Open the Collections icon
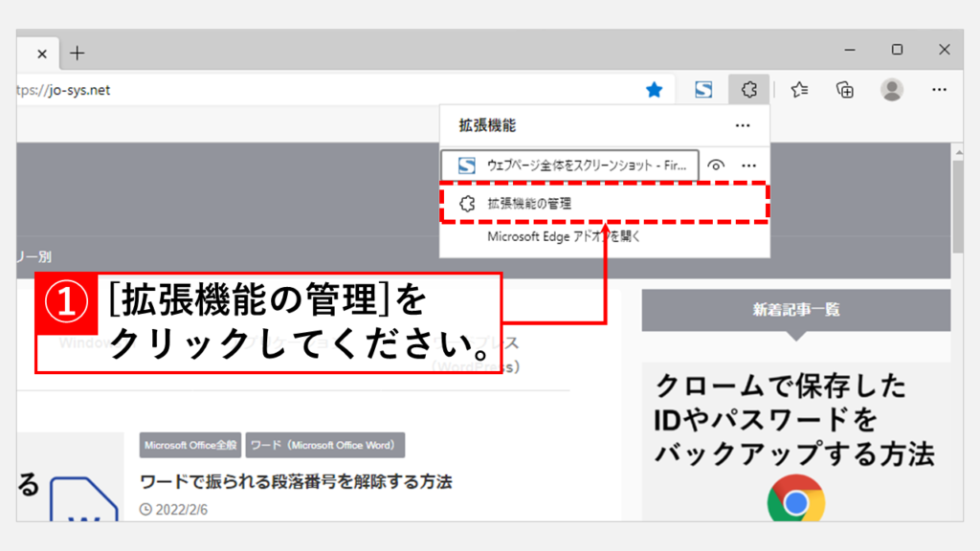The height and width of the screenshot is (551, 980). pos(844,90)
